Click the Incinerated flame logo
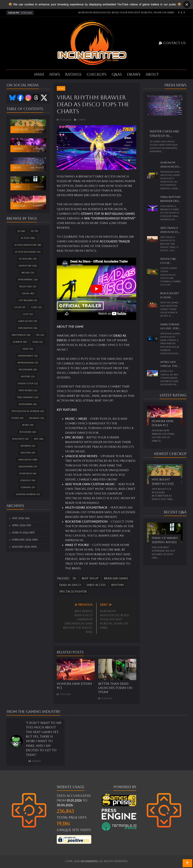Screen dimensions: 193x868 click(x=92, y=43)
